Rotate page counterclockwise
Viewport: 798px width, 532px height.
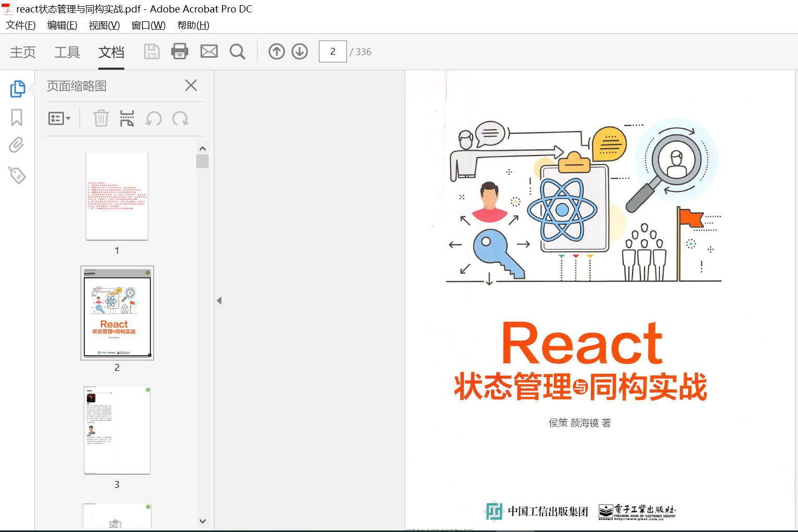pyautogui.click(x=153, y=119)
